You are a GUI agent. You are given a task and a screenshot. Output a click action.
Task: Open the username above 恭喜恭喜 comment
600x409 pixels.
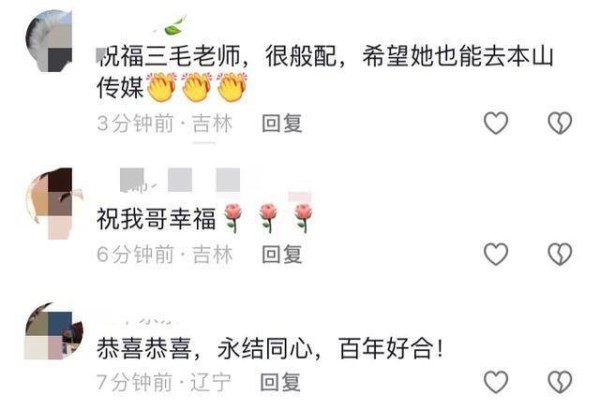145,321
